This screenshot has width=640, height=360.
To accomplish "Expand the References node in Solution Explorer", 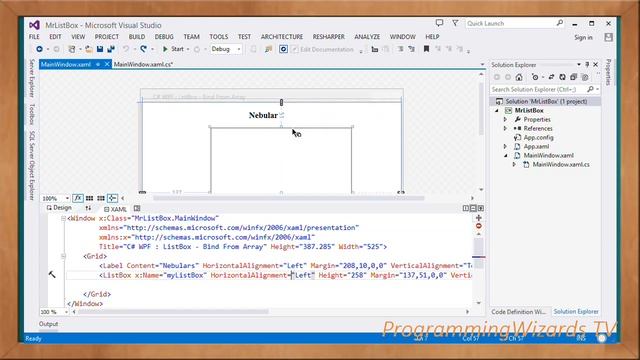I will coord(505,129).
